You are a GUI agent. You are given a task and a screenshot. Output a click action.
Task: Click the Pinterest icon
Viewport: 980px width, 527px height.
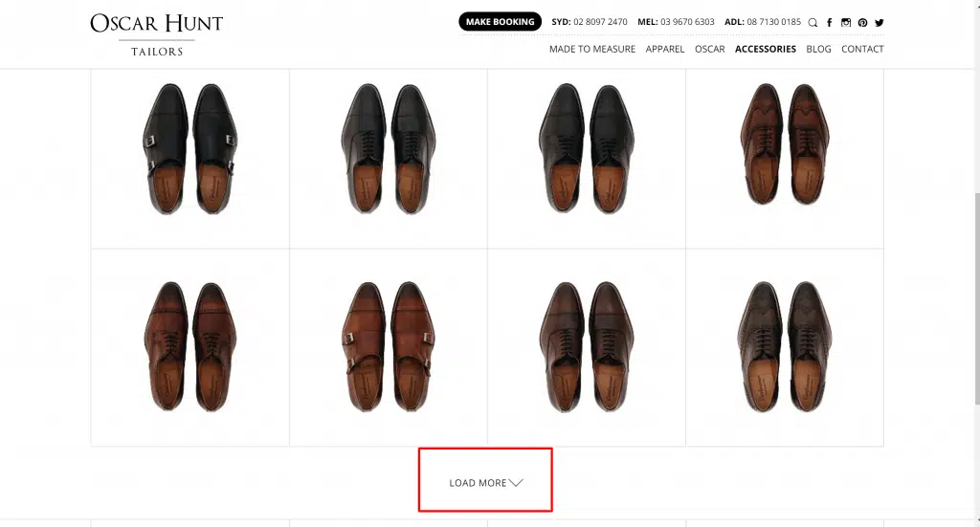pos(862,22)
